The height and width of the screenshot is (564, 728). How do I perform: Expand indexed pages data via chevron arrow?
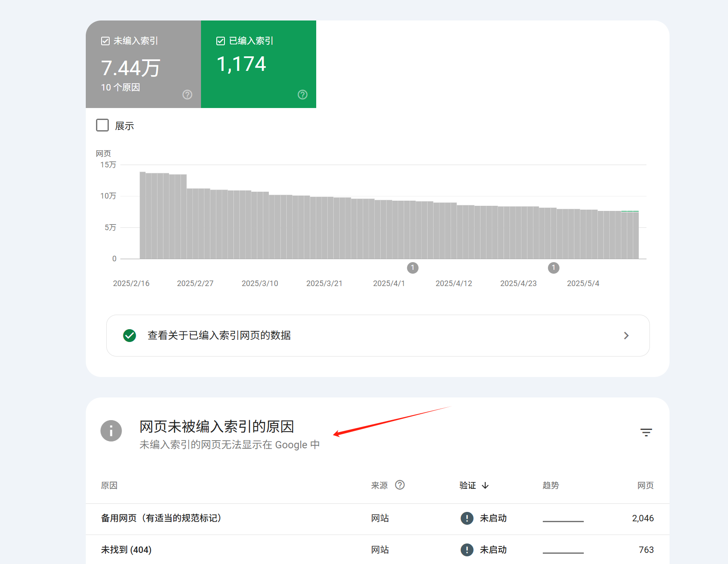(626, 336)
